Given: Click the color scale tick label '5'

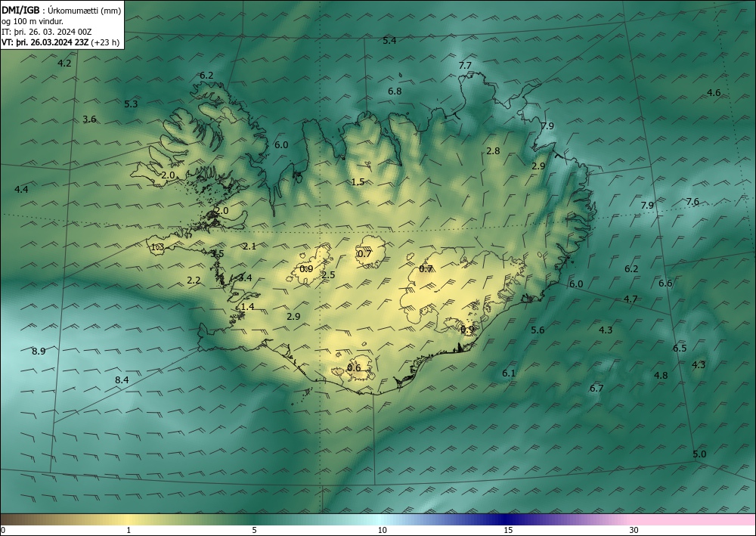Looking at the screenshot, I should [254, 531].
